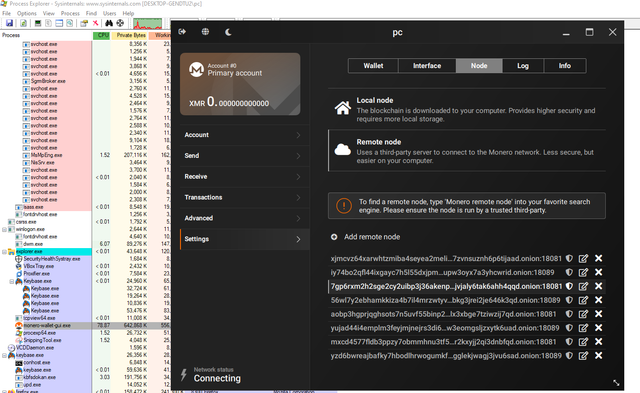
Task: Click the Monero logo on account card
Action: tap(196, 69)
